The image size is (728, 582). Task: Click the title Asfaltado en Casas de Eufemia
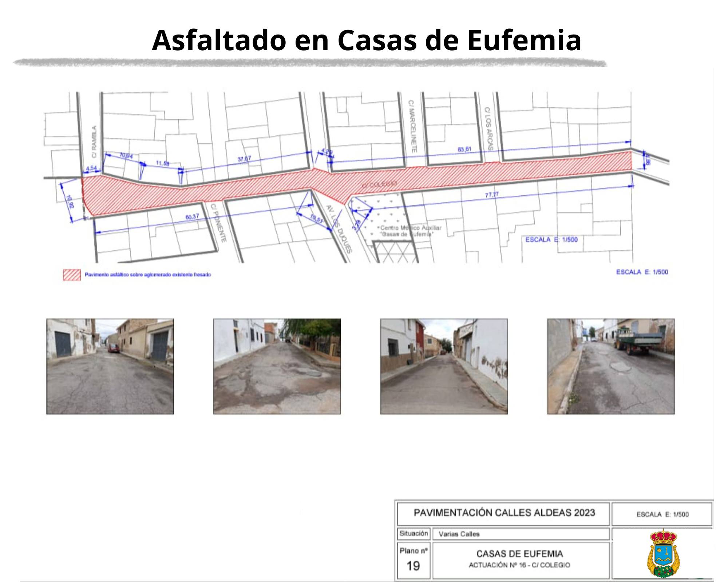point(366,40)
